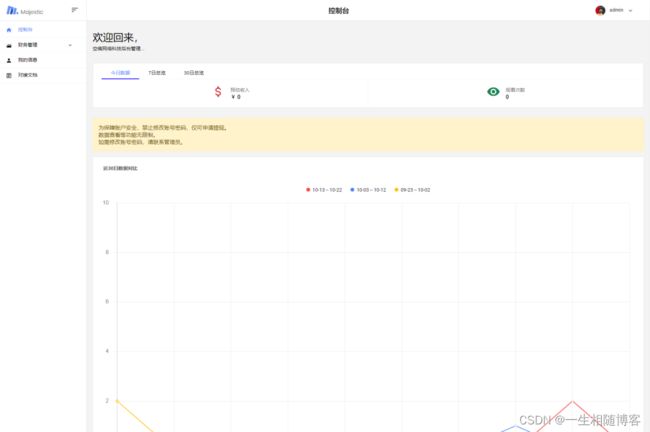Image resolution: width=650 pixels, height=432 pixels.
Task: Click the Y-axis label 8
Action: coord(107,252)
